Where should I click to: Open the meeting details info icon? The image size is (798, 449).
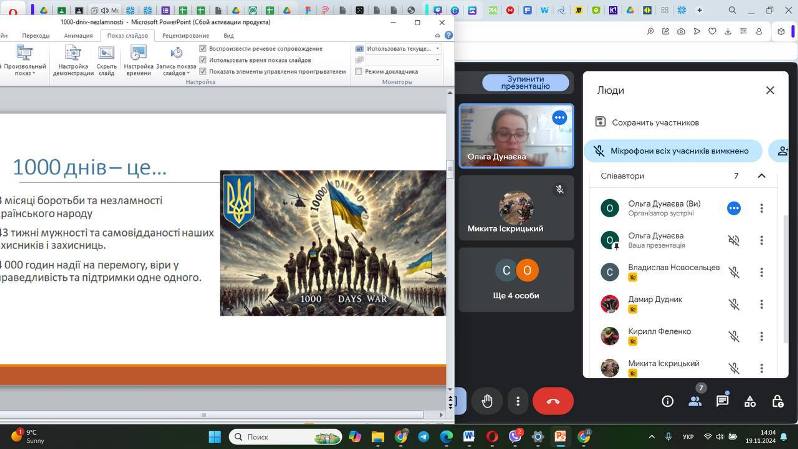tap(667, 401)
